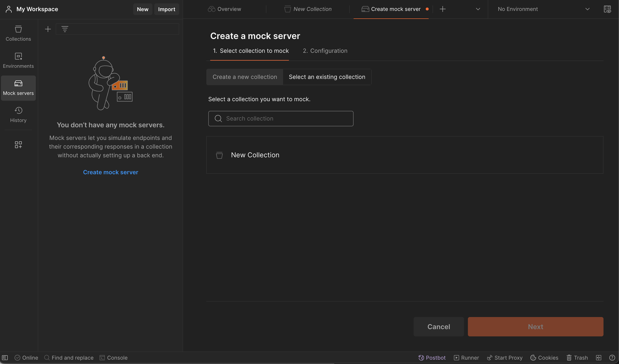This screenshot has width=619, height=364.
Task: Open the Environments sidebar section
Action: click(18, 61)
